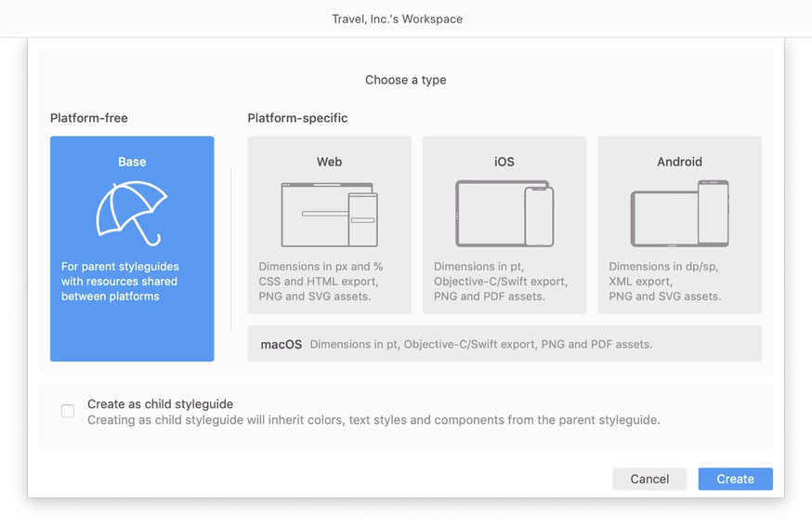This screenshot has height=526, width=812.
Task: Pick the Web card heading
Action: tap(330, 162)
